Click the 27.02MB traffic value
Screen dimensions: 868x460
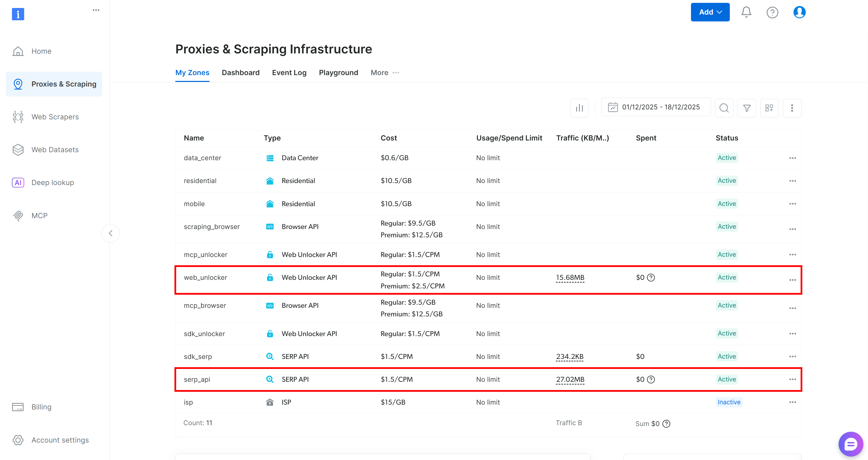pyautogui.click(x=570, y=379)
